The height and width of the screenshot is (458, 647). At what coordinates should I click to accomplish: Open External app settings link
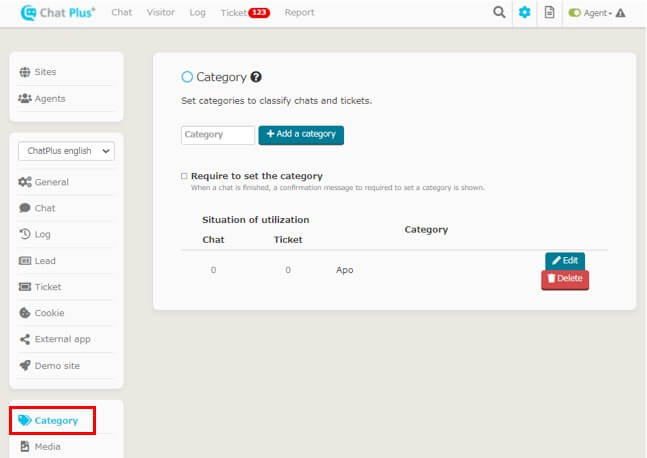click(x=62, y=339)
